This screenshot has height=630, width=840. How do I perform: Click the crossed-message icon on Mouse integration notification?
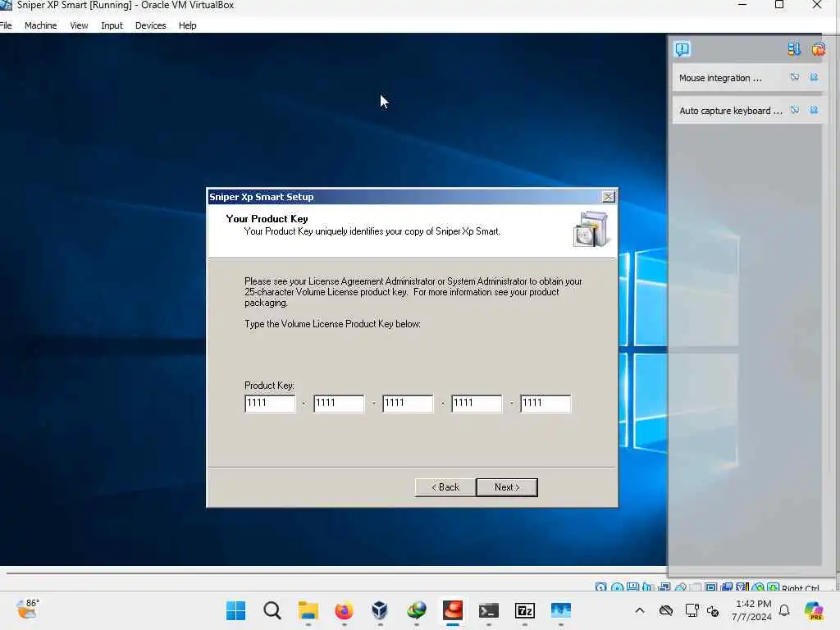tap(794, 78)
